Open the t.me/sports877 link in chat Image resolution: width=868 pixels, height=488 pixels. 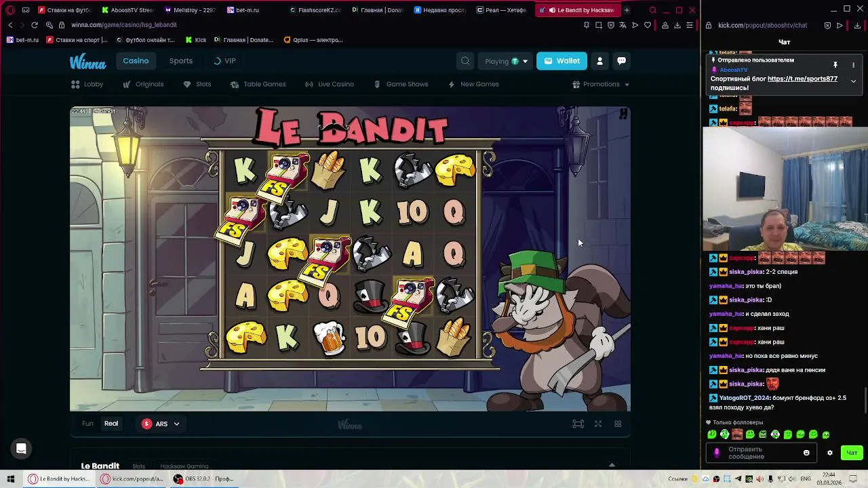802,79
